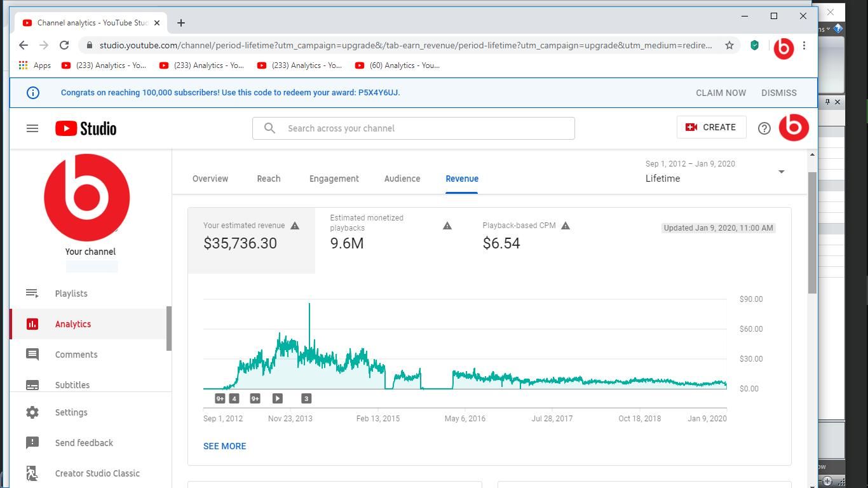Expand the Lifetime date range dropdown
This screenshot has height=488, width=868.
pos(781,172)
